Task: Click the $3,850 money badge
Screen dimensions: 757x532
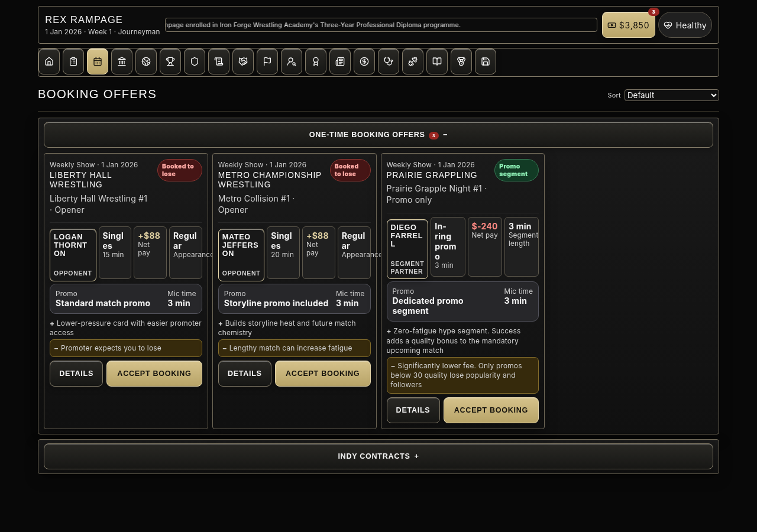Action: point(629,25)
